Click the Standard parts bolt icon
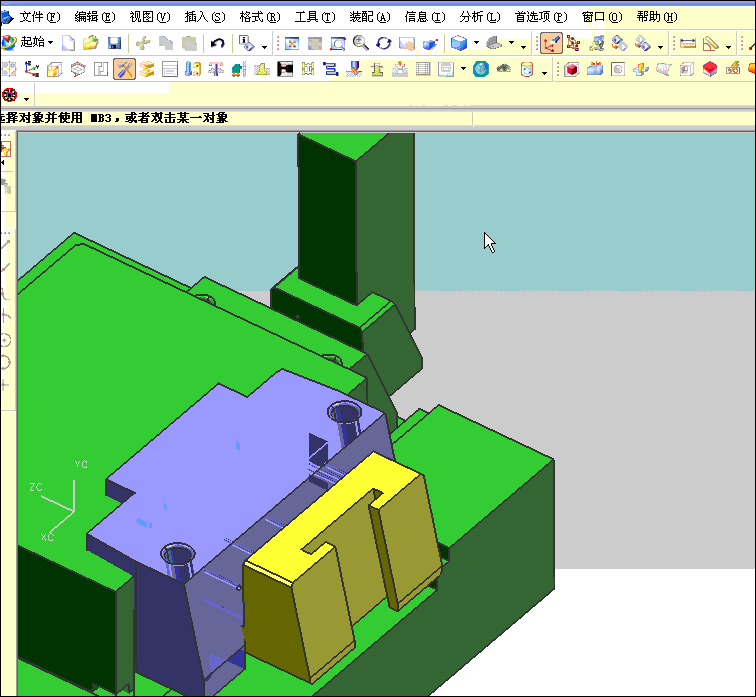This screenshot has width=756, height=697. pos(193,69)
